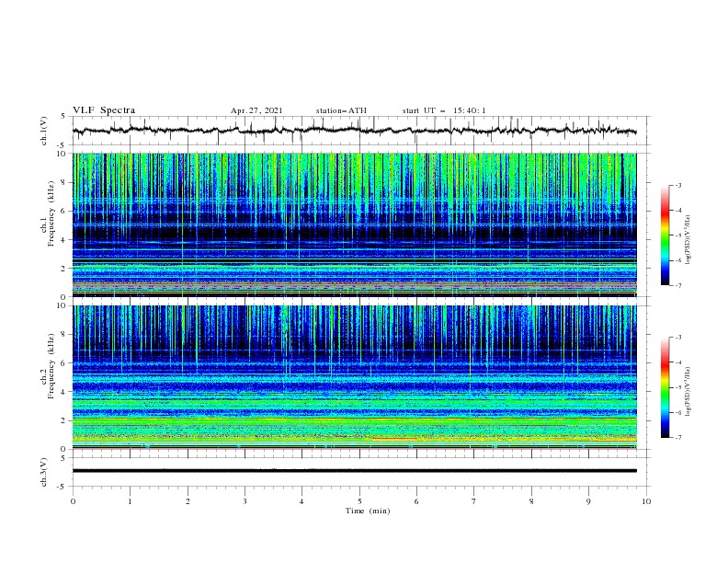Image resolution: width=728 pixels, height=563 pixels.
Task: Click the ch.1 color bar 'log(PSD)(V²/Hz)' label
Action: 688,240
